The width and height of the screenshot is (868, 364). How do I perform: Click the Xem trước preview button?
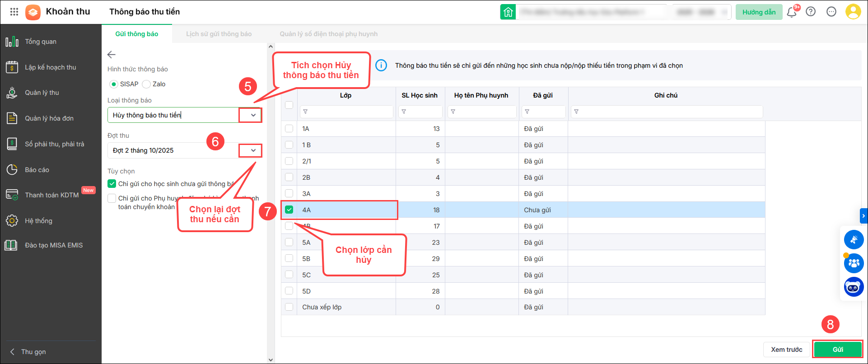click(787, 350)
